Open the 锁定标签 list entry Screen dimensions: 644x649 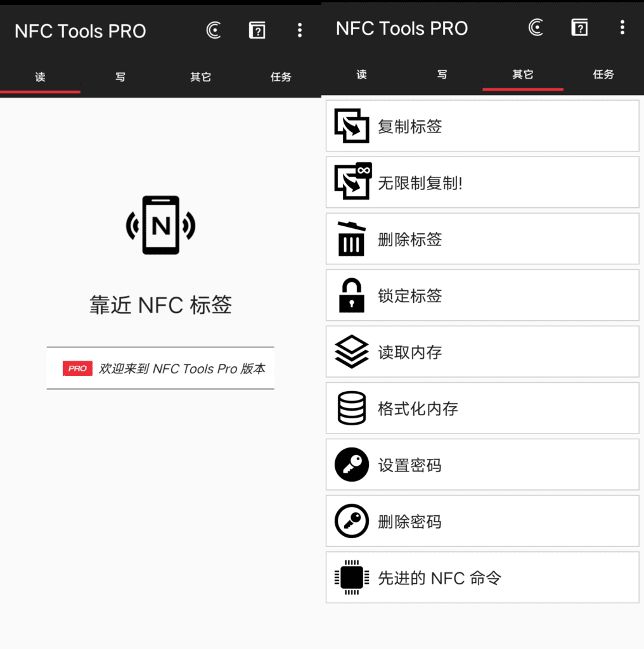click(482, 295)
